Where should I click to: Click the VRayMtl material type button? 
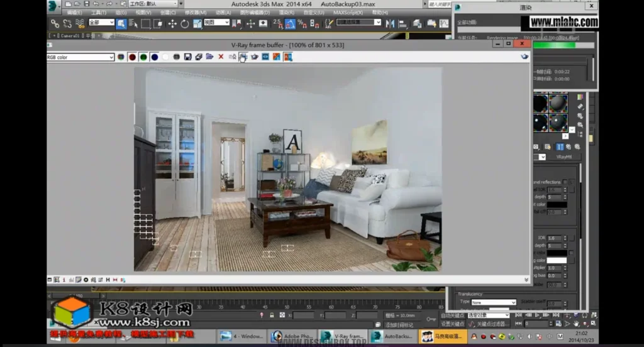pos(564,157)
